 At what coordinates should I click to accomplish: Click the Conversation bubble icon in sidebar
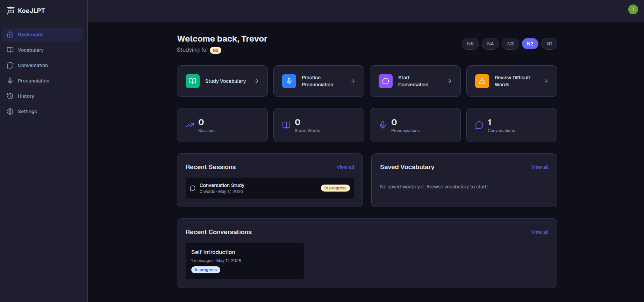click(x=10, y=65)
